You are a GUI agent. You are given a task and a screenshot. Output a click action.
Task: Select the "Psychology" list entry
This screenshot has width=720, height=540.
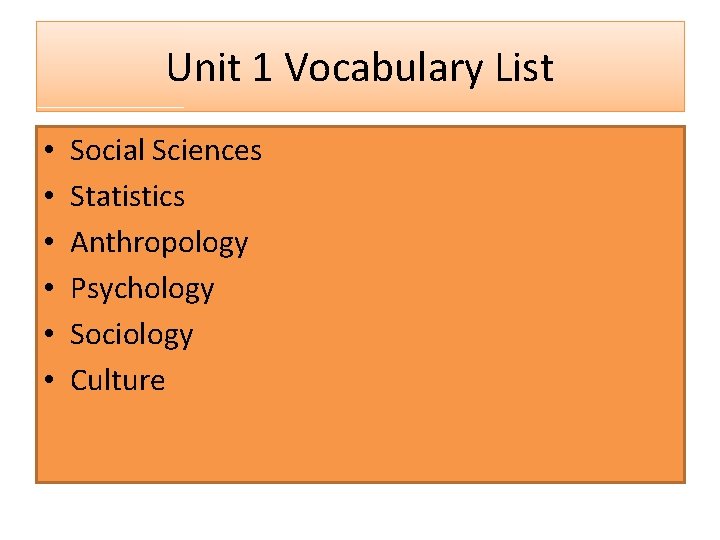coord(142,289)
